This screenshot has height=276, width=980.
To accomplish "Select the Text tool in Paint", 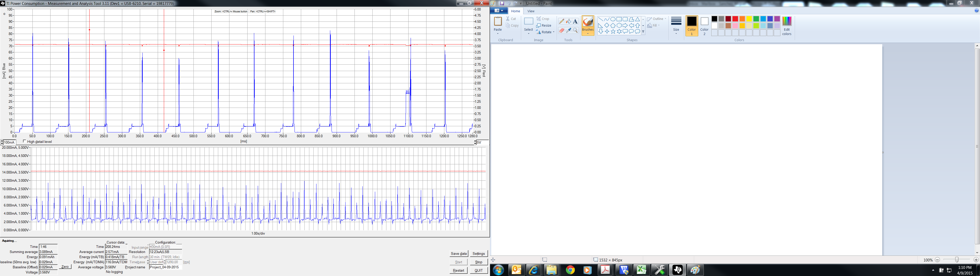I will click(575, 21).
